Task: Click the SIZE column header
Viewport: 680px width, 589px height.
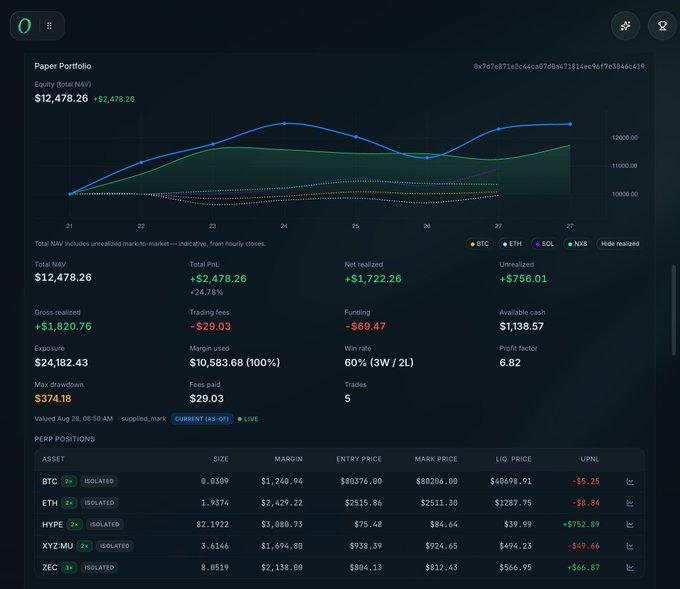Action: point(221,459)
